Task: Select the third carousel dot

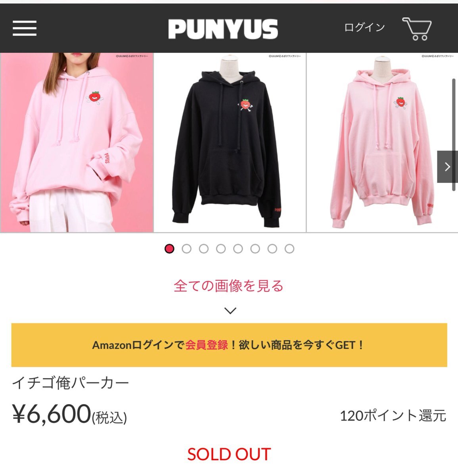Action: (x=204, y=249)
